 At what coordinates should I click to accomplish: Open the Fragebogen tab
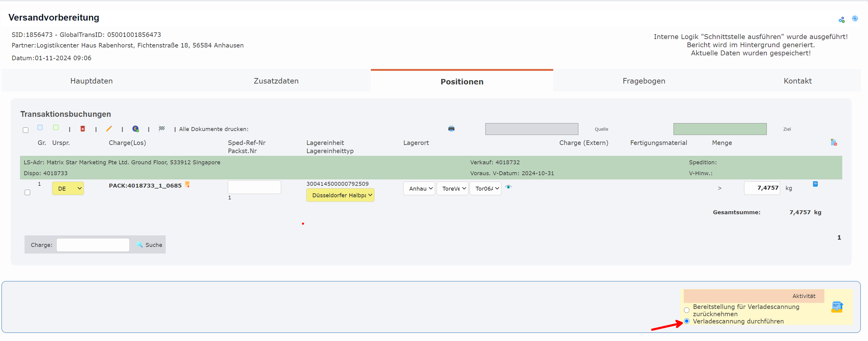click(644, 81)
